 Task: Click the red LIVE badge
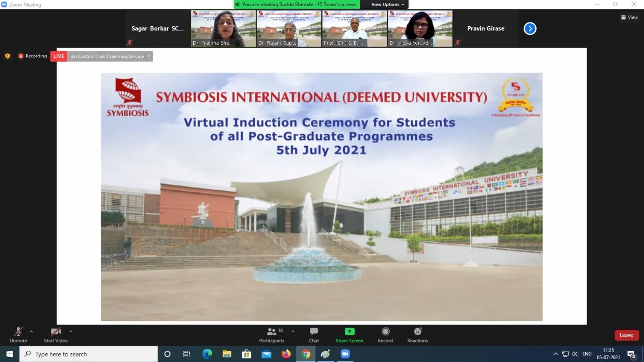point(59,56)
